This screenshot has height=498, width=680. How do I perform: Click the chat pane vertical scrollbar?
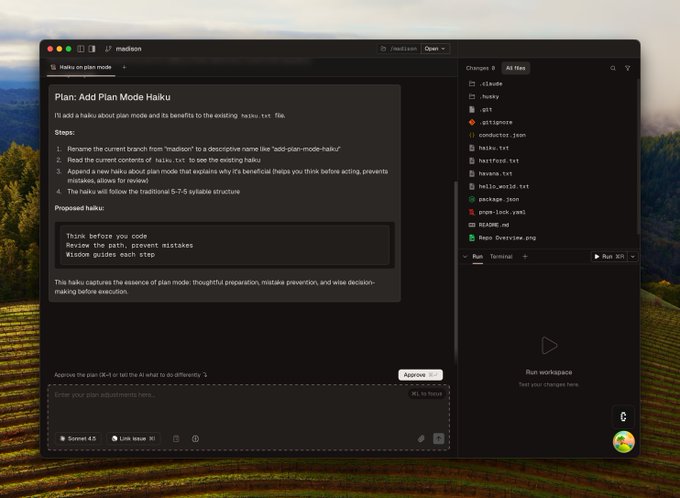pos(455,271)
